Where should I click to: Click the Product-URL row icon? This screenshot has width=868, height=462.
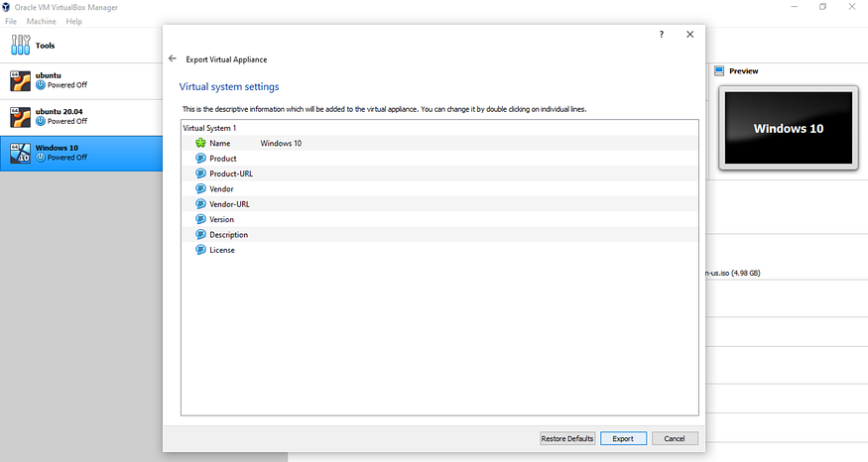point(200,173)
